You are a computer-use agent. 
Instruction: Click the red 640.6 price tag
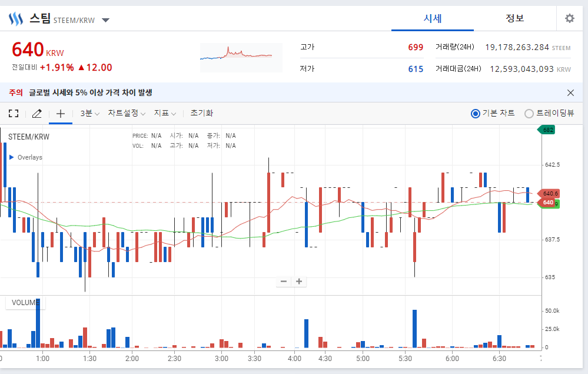coord(549,194)
